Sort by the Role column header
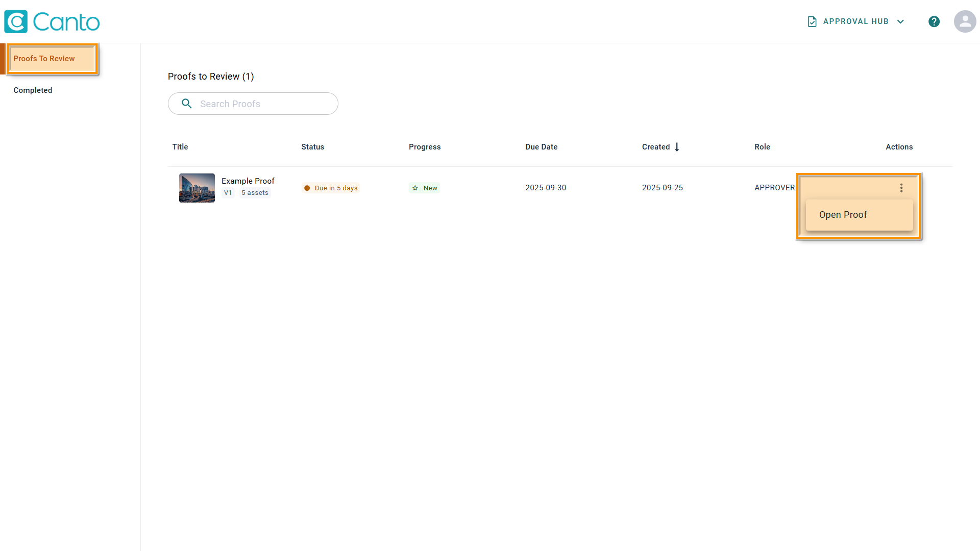980x551 pixels. tap(762, 147)
